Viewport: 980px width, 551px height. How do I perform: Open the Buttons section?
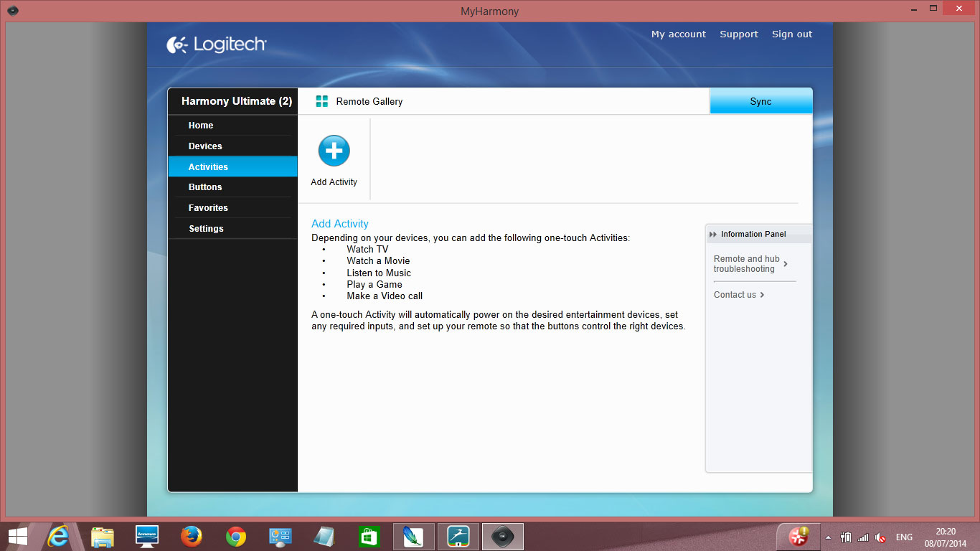point(232,187)
